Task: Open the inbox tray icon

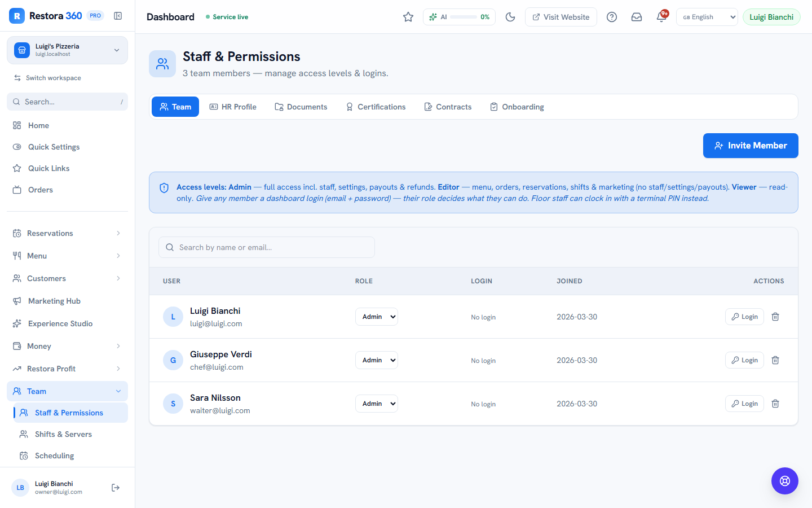Action: click(x=637, y=17)
